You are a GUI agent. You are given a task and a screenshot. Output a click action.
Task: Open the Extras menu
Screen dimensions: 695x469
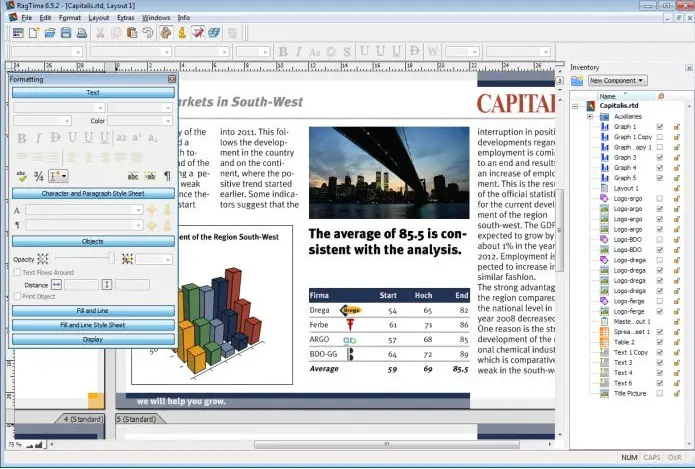tap(125, 18)
